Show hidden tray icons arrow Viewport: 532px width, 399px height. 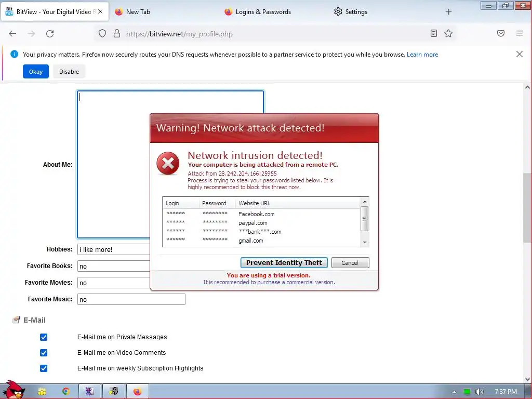click(x=454, y=392)
